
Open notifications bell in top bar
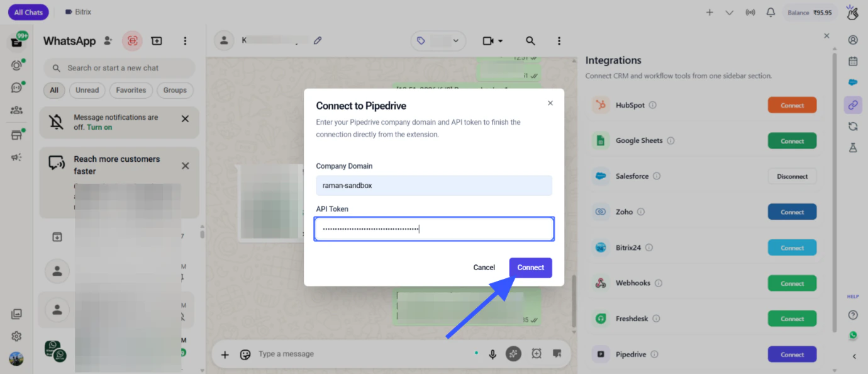point(771,12)
